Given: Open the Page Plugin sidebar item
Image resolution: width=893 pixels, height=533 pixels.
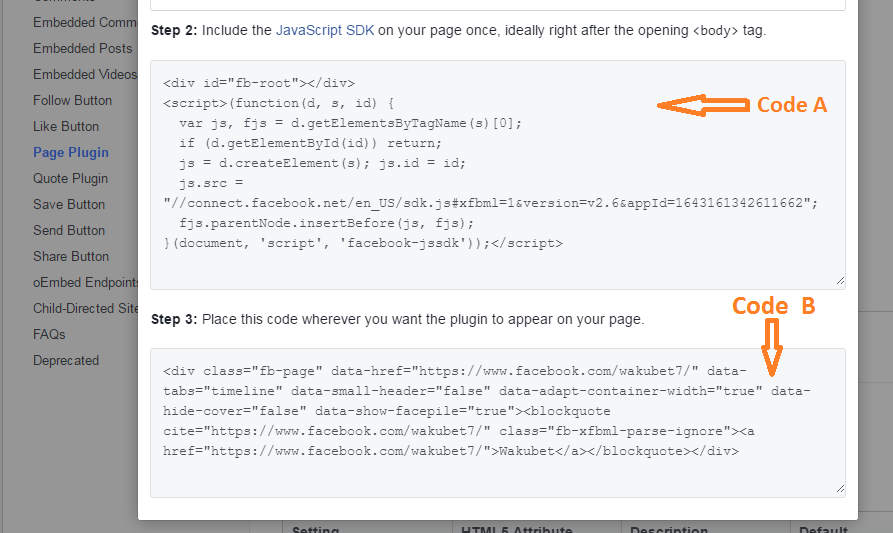Looking at the screenshot, I should [71, 153].
